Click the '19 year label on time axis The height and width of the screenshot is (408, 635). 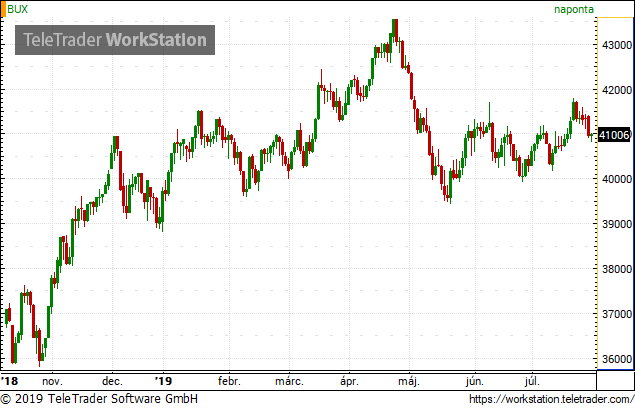[164, 381]
